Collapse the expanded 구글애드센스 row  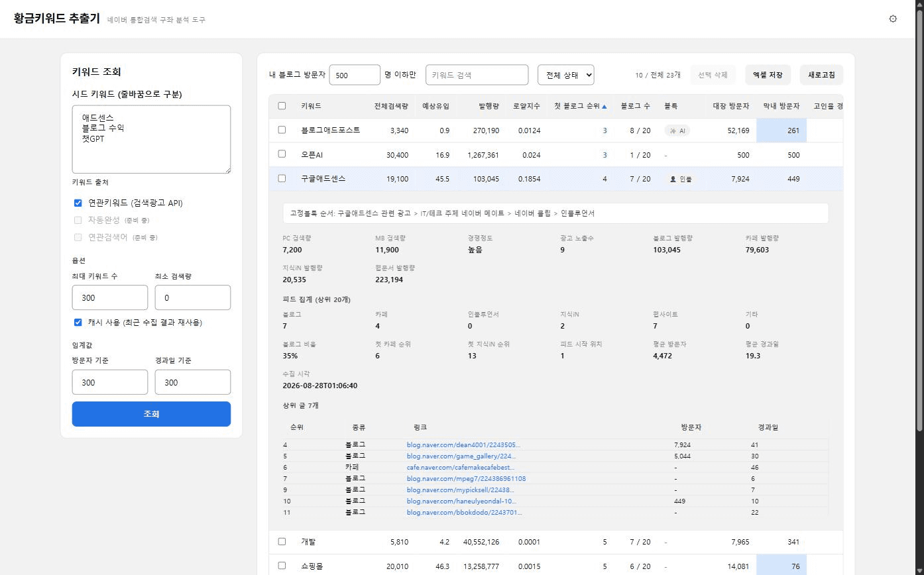pos(555,179)
